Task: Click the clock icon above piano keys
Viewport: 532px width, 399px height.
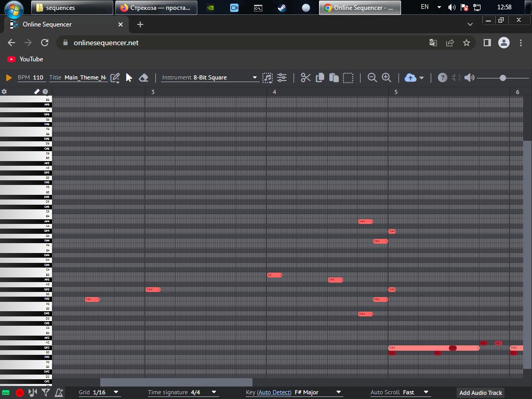Action: point(45,91)
